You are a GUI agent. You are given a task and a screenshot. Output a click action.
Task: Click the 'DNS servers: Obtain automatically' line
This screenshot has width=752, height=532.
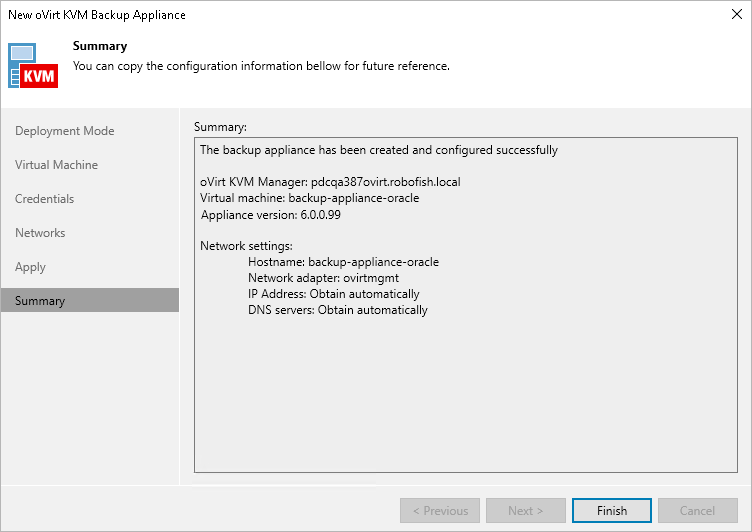(338, 310)
